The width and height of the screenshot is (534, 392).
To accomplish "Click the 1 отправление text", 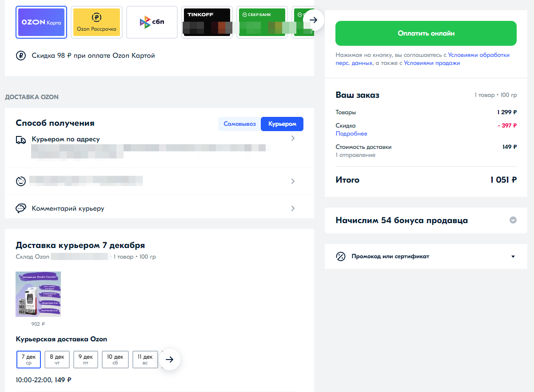I will click(x=355, y=155).
